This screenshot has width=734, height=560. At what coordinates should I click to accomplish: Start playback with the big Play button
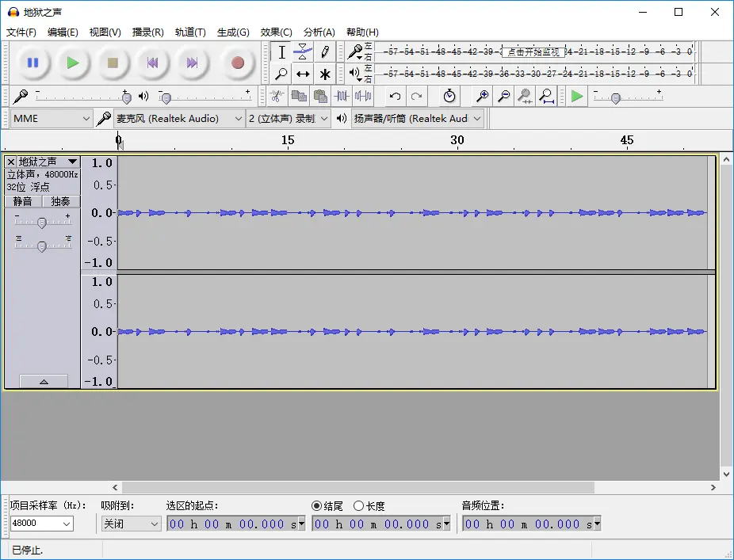click(x=73, y=63)
